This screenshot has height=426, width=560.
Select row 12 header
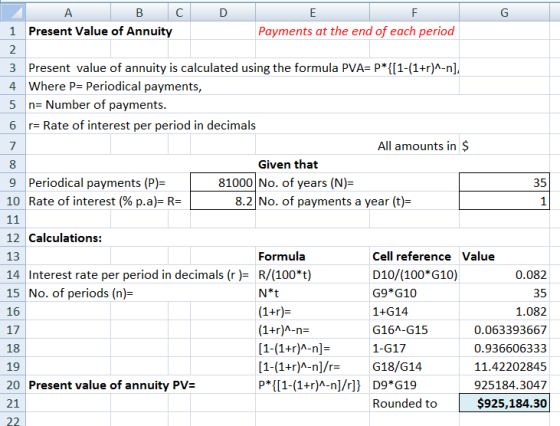pos(13,238)
